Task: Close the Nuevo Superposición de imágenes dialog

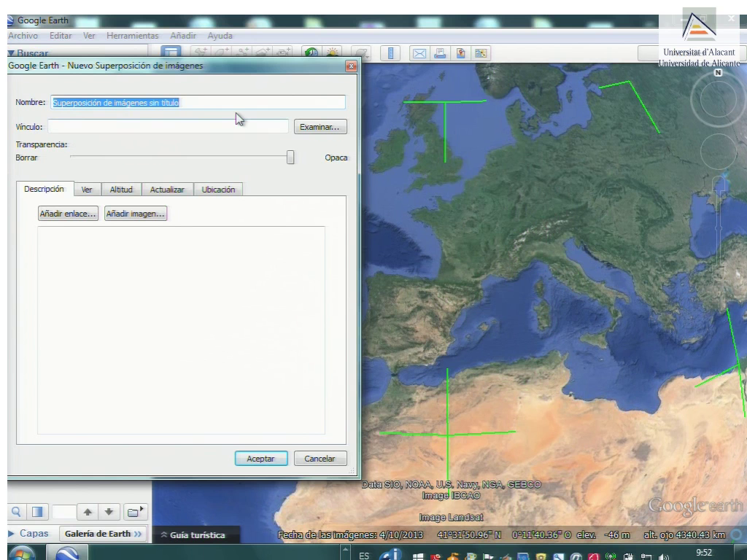Action: pyautogui.click(x=351, y=66)
